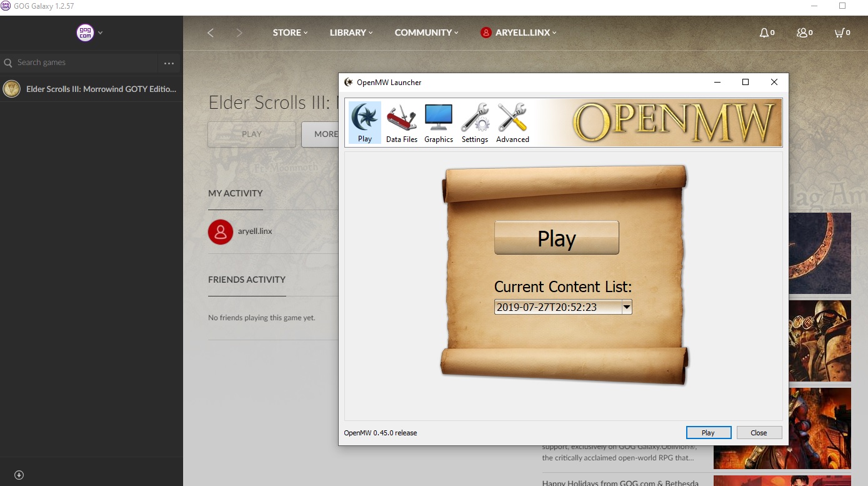Open the shopping cart
Image resolution: width=868 pixels, height=486 pixels.
pos(842,33)
